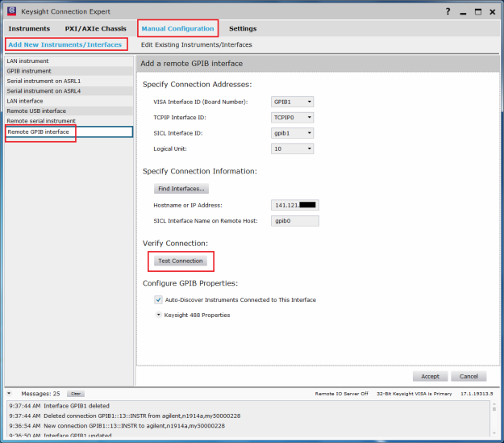Maximize the Connection Expert window
The width and height of the screenshot is (504, 443).
[x=477, y=11]
